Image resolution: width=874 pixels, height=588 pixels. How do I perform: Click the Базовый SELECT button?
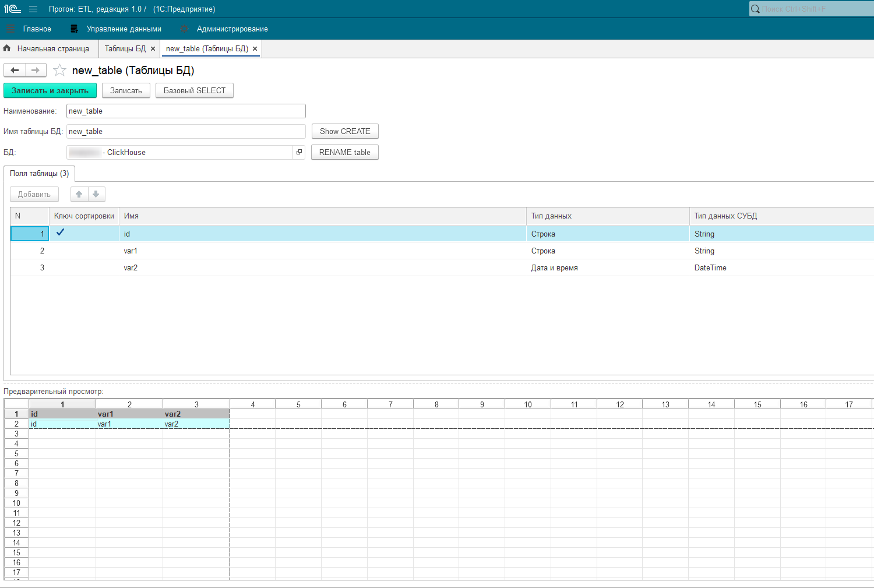195,90
